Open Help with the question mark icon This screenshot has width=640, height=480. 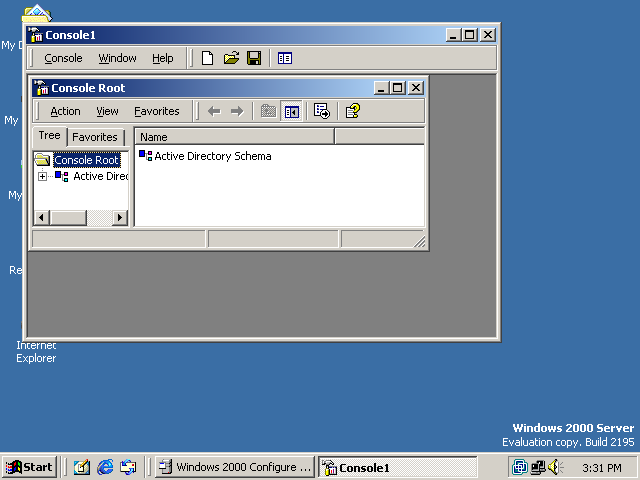(x=353, y=111)
